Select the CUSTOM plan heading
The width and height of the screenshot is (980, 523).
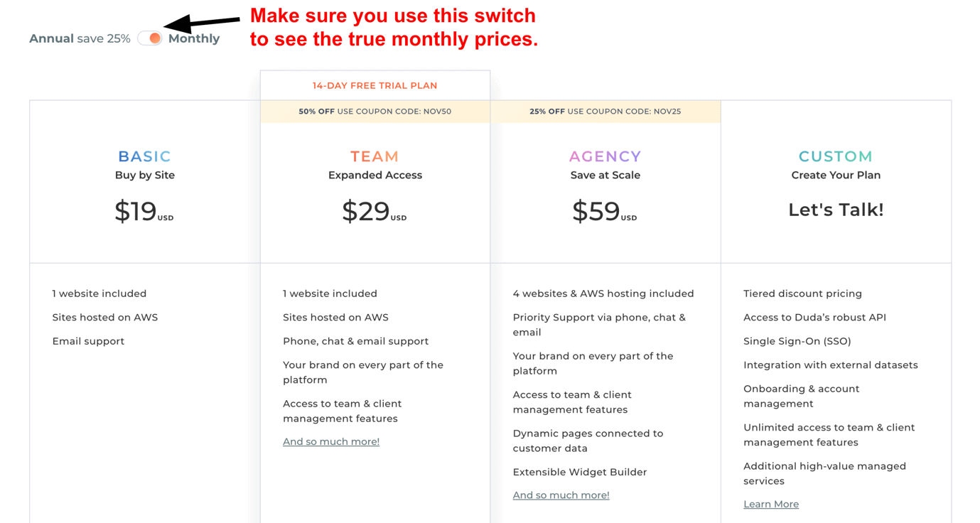(836, 156)
